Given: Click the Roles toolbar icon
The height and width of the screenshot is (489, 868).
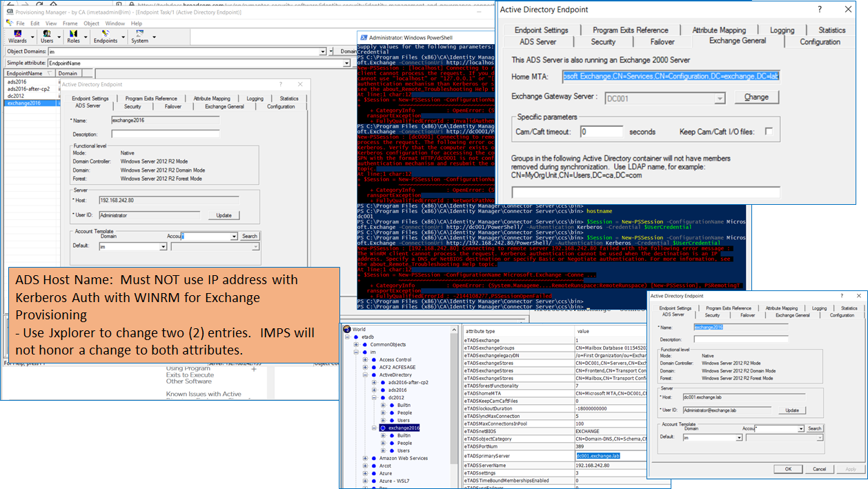Looking at the screenshot, I should [x=73, y=34].
